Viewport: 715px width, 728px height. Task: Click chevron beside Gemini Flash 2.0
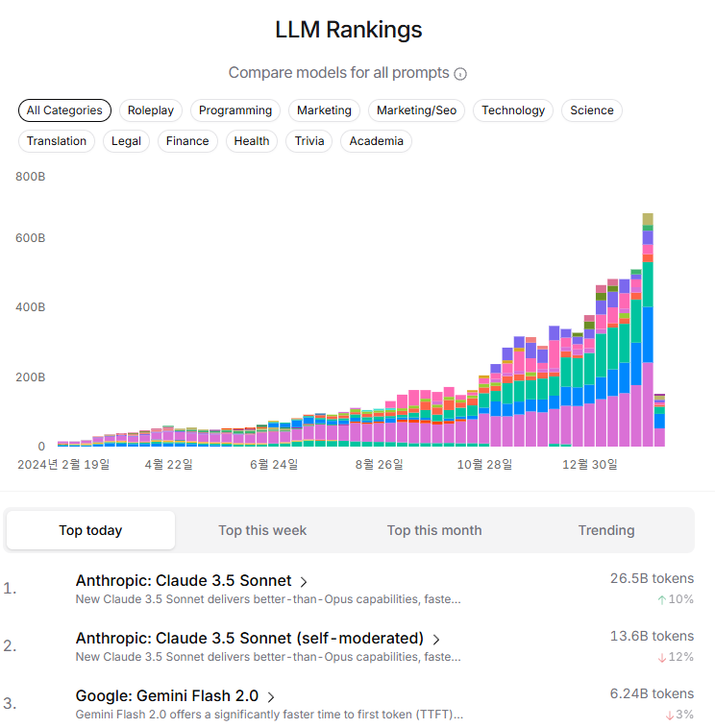tap(271, 696)
